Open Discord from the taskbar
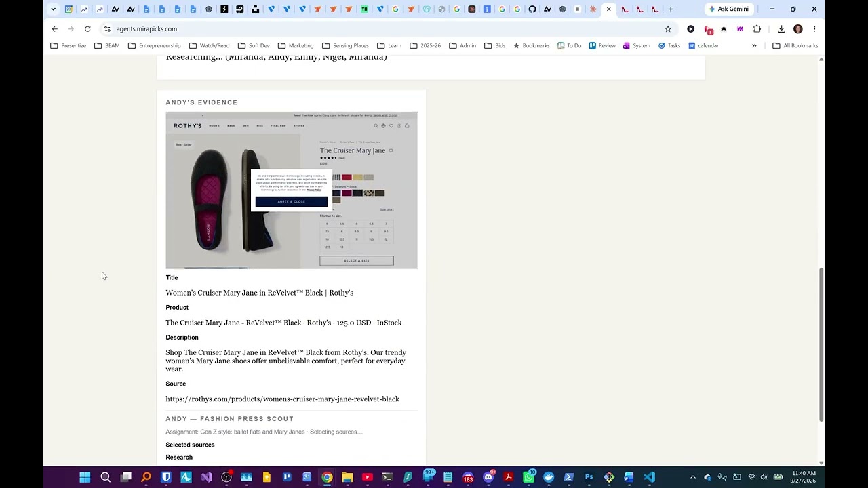 pos(488,477)
